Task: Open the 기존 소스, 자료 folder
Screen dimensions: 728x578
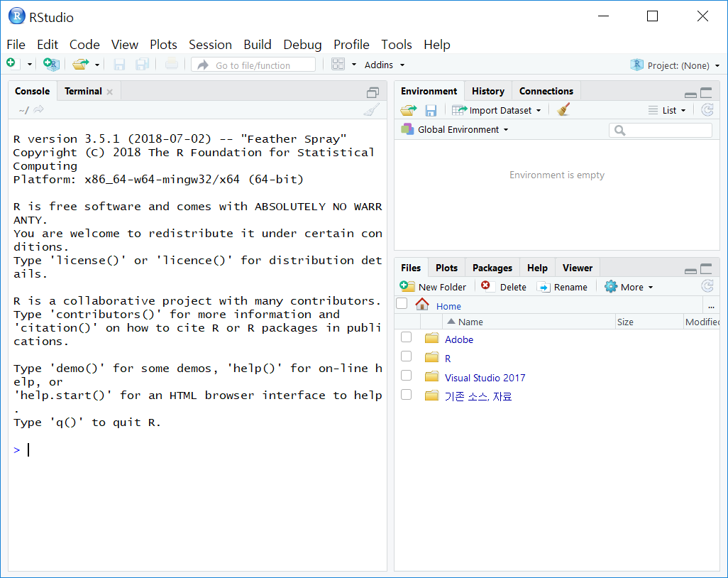Action: [478, 396]
